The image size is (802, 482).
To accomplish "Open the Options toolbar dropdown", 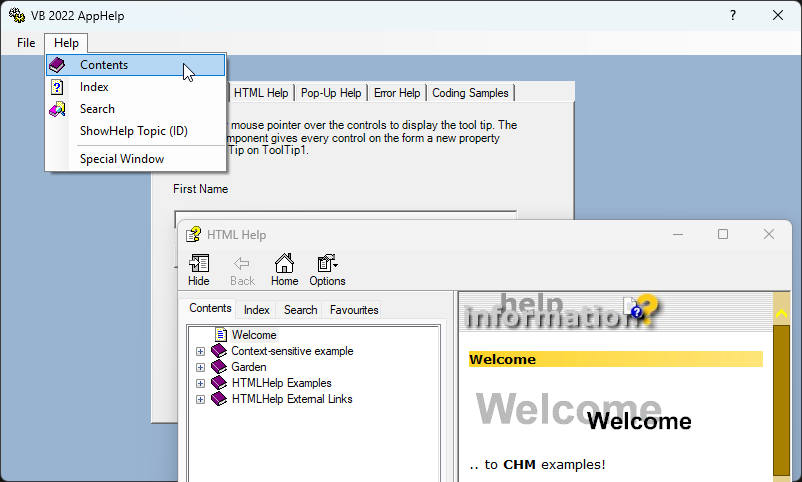I will [x=327, y=270].
